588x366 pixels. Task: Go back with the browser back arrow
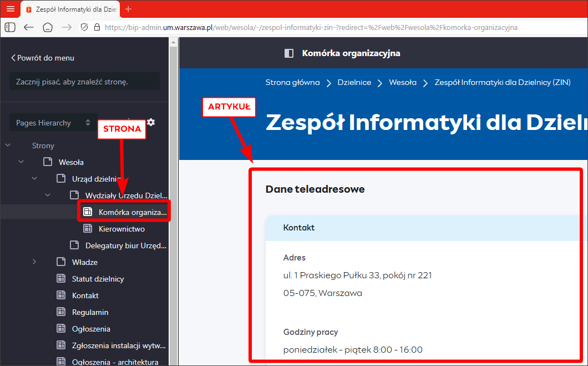tap(29, 27)
